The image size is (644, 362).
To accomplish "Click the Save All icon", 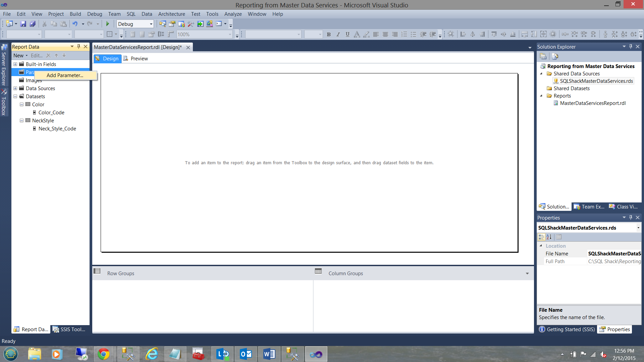I will click(x=33, y=24).
